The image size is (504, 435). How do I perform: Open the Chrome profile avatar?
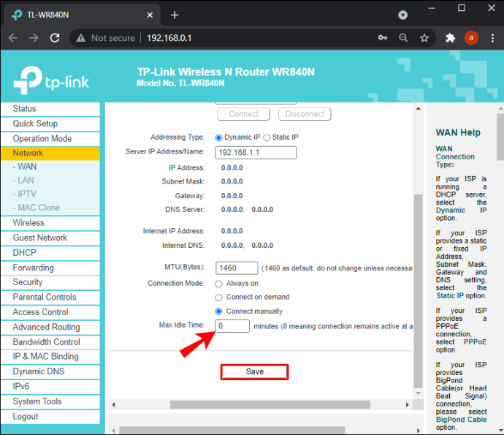click(471, 38)
